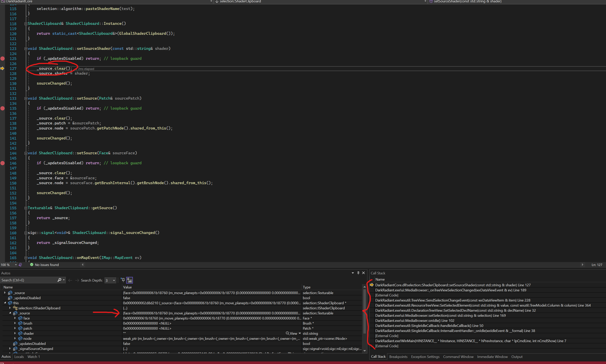This screenshot has width=606, height=364.
Task: Remove the breakpoint marker at line 146
Action: 3,163
